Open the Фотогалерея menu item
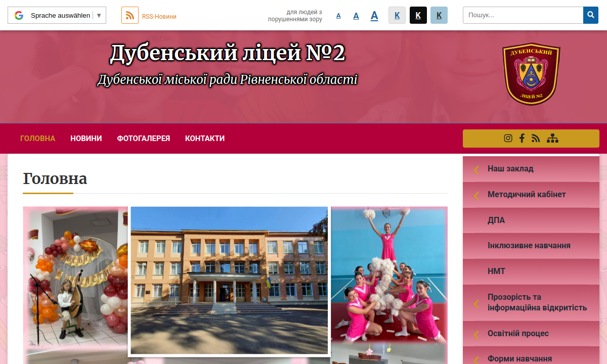The width and height of the screenshot is (607, 364). coord(143,139)
